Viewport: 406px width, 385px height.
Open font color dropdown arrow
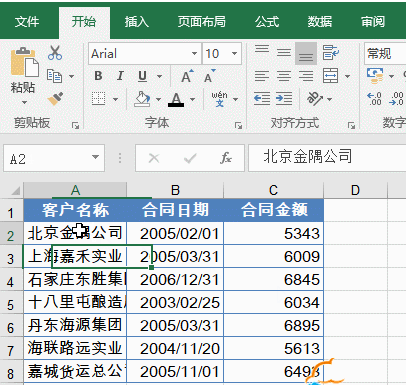click(192, 99)
